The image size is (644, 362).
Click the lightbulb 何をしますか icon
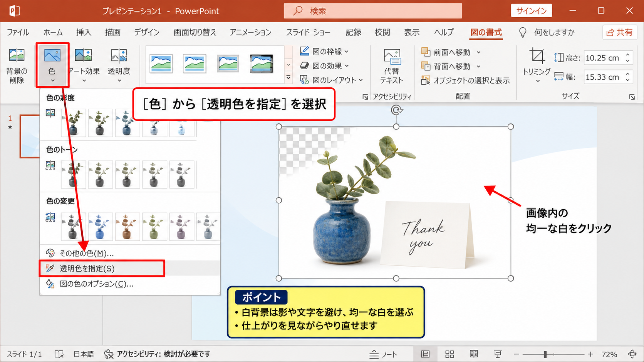pyautogui.click(x=522, y=33)
